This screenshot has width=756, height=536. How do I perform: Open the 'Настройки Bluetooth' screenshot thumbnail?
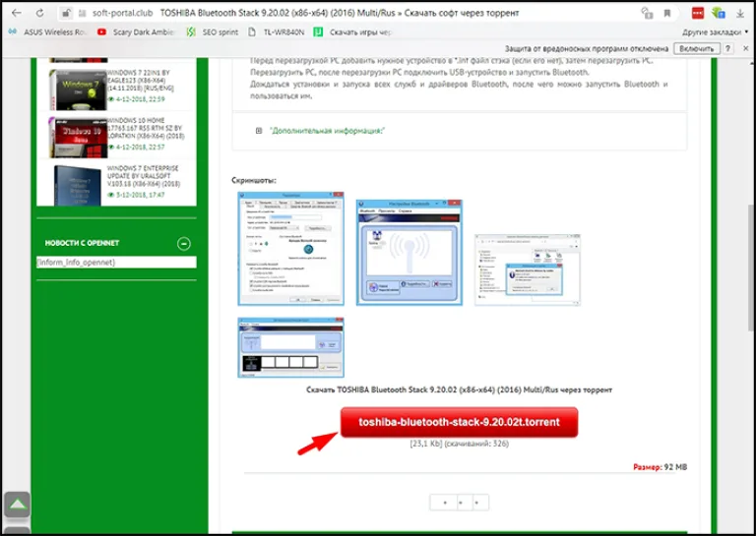409,253
